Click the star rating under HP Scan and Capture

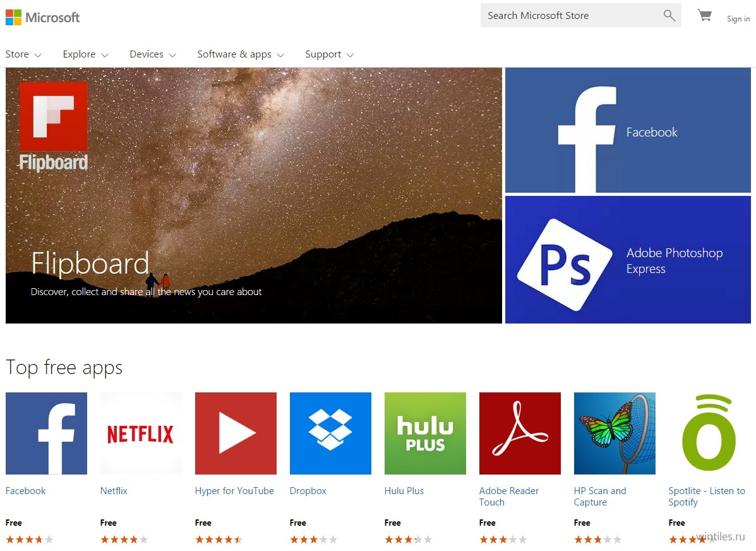[x=598, y=540]
